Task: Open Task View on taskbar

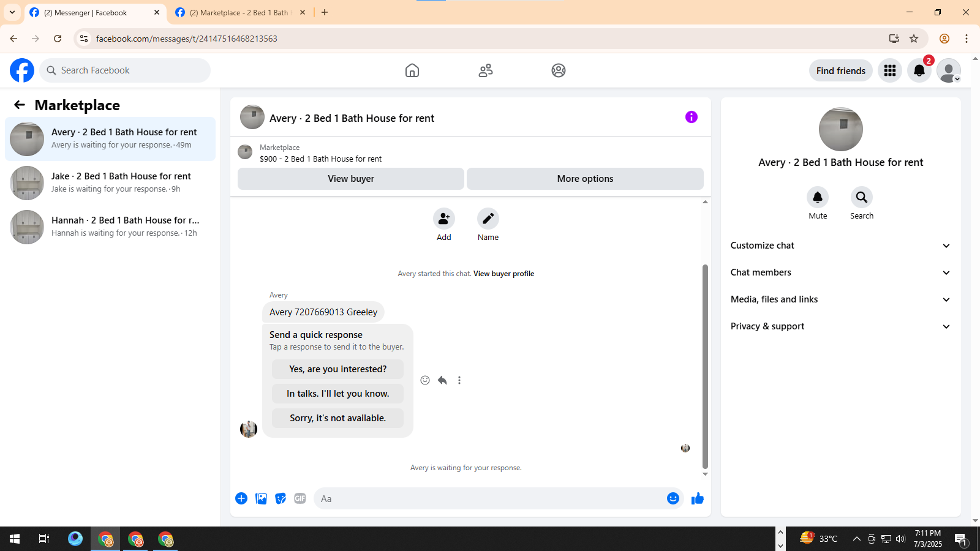Action: pos(44,539)
